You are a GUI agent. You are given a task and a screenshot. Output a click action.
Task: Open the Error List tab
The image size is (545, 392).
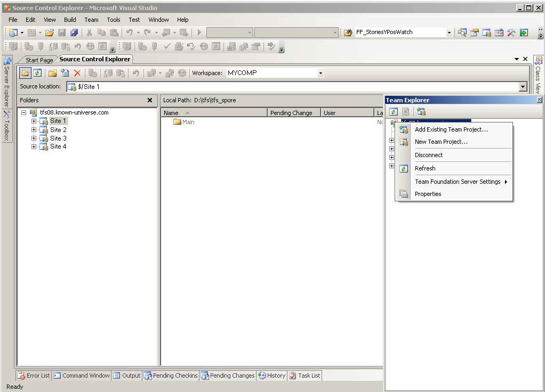tap(34, 375)
